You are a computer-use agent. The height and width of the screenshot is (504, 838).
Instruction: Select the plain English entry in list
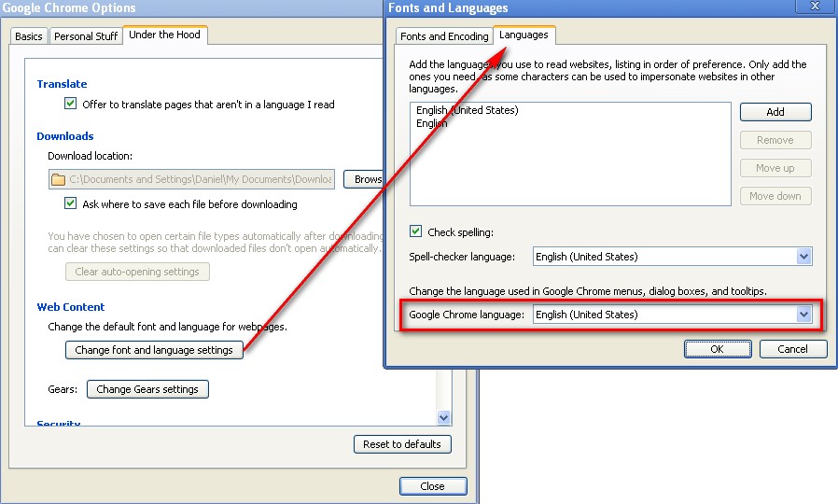pyautogui.click(x=432, y=123)
